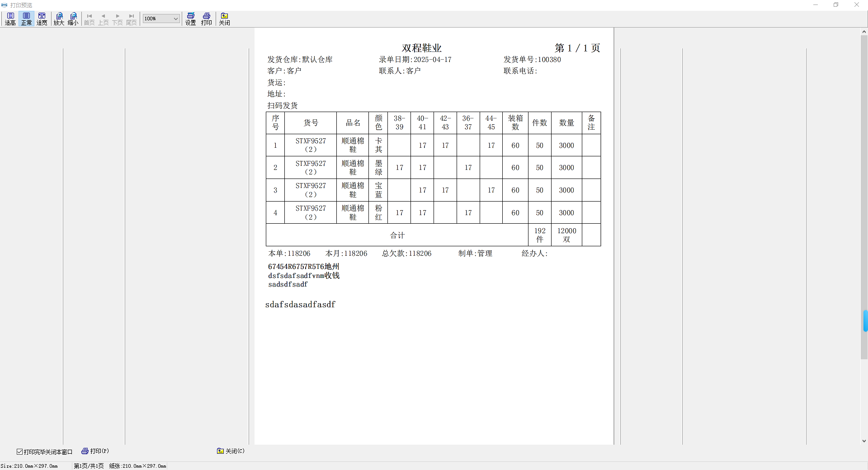Zoom in with the 放大 icon
This screenshot has height=470, width=868.
tap(59, 19)
